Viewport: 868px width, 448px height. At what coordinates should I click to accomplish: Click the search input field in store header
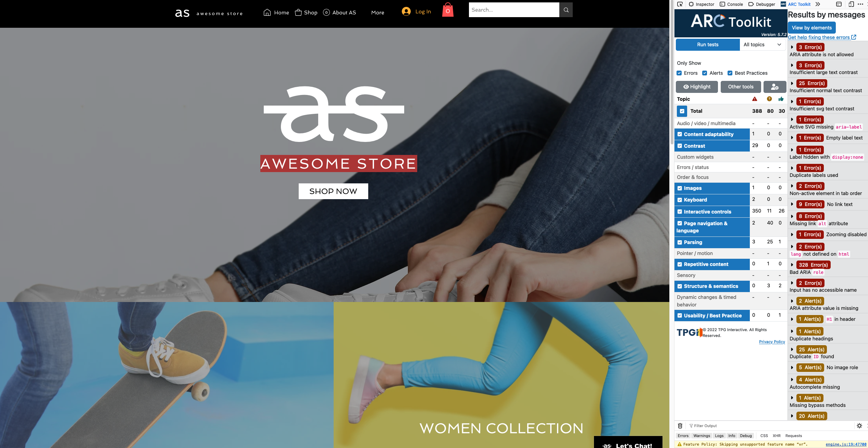(514, 10)
